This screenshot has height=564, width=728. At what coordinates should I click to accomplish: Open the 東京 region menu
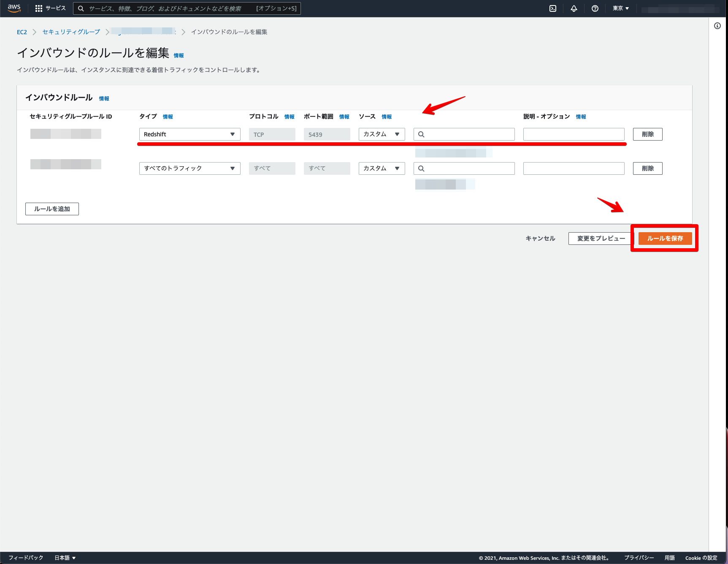click(620, 8)
